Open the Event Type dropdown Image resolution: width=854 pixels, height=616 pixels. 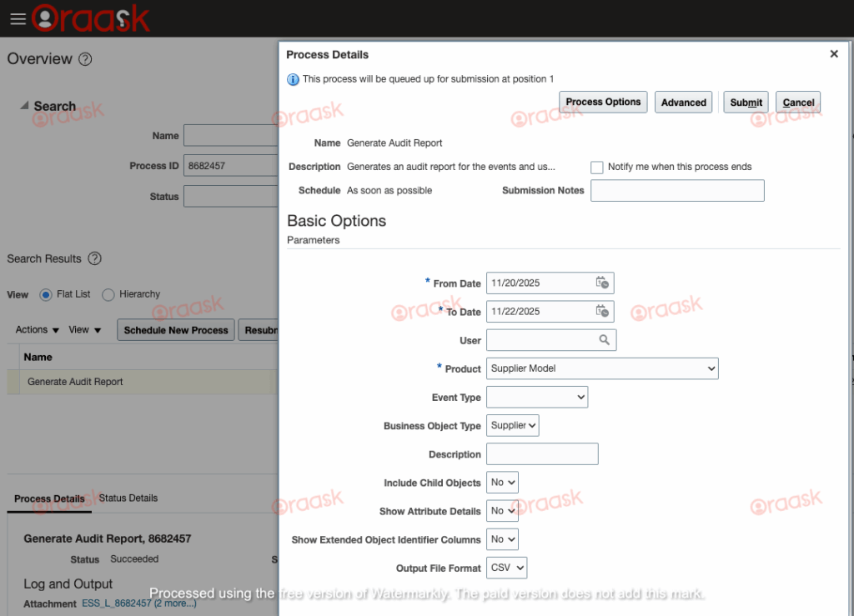(537, 398)
